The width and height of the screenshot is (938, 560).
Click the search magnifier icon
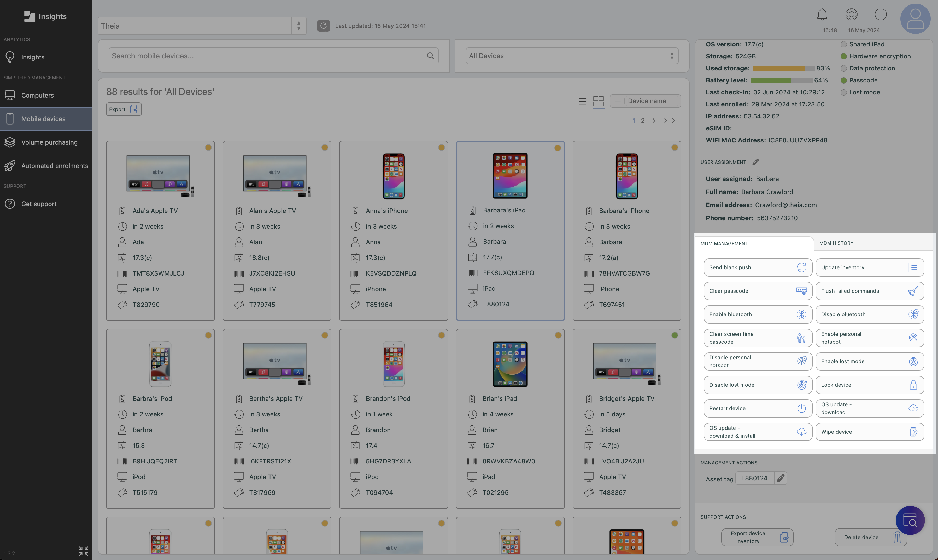pos(431,56)
